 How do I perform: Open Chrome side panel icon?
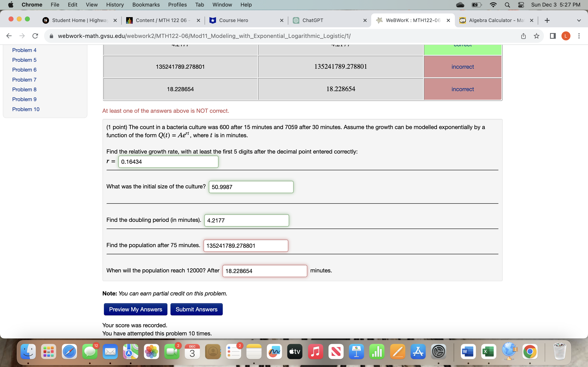point(553,36)
